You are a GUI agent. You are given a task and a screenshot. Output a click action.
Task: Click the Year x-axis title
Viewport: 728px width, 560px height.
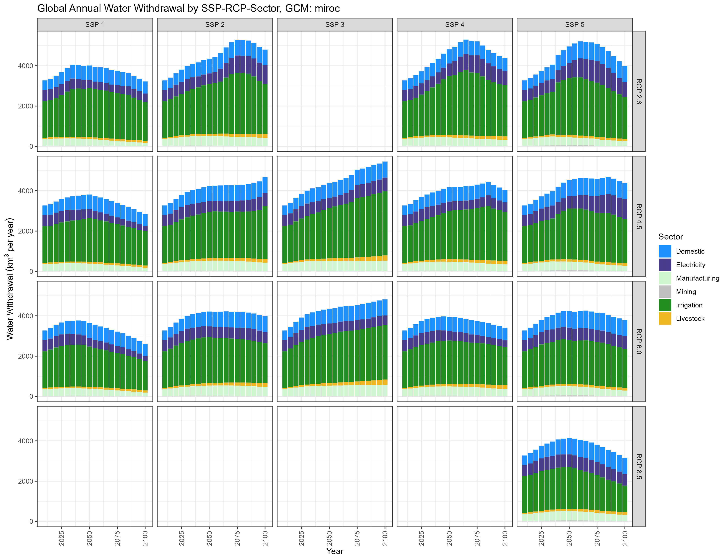(x=335, y=551)
